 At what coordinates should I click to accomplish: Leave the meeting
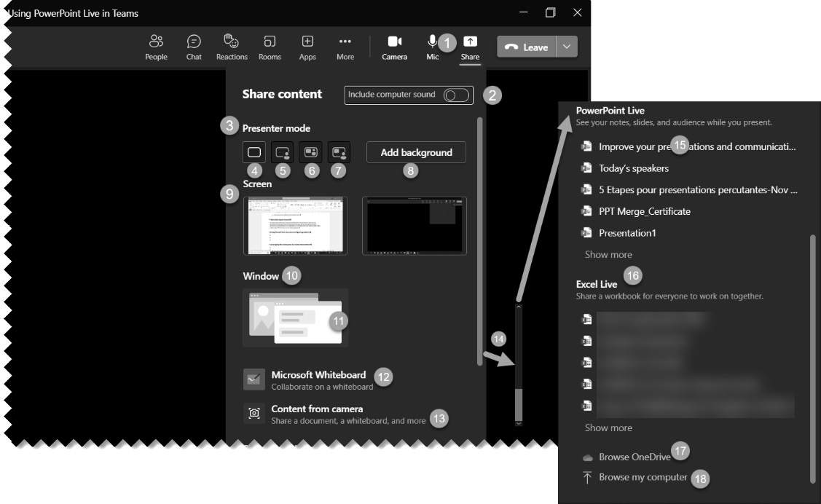pyautogui.click(x=526, y=47)
